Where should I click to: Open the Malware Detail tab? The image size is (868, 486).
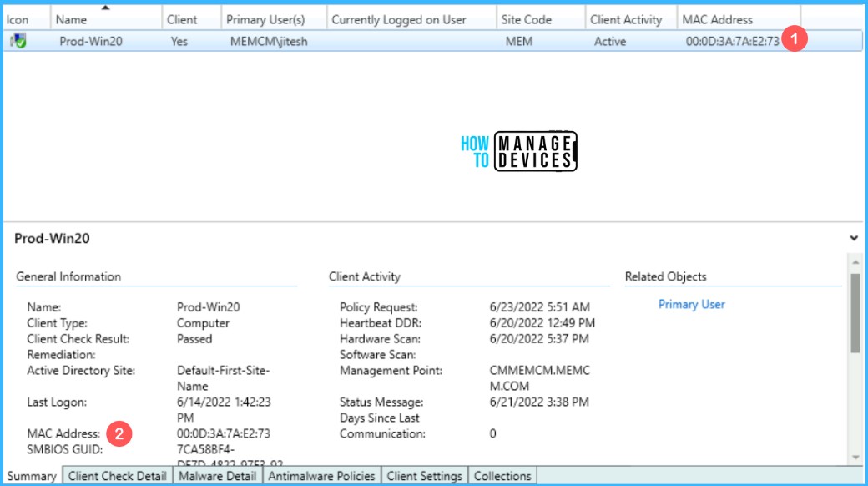click(x=217, y=476)
